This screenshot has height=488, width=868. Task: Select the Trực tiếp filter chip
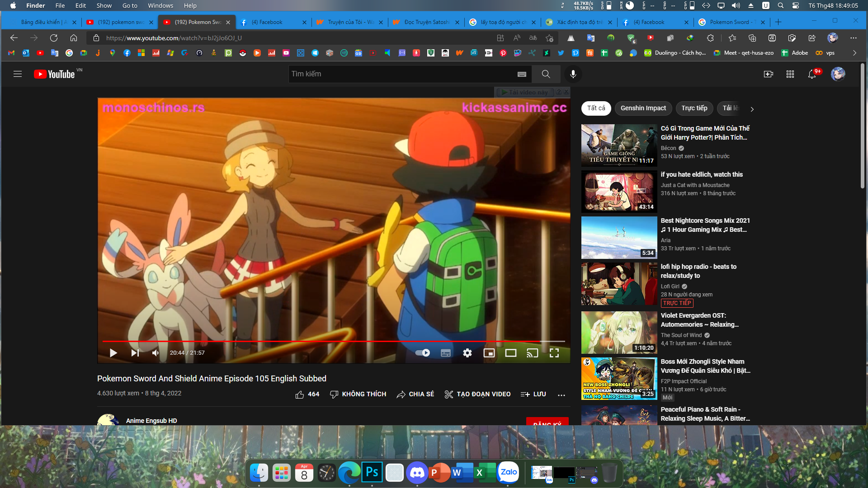694,108
